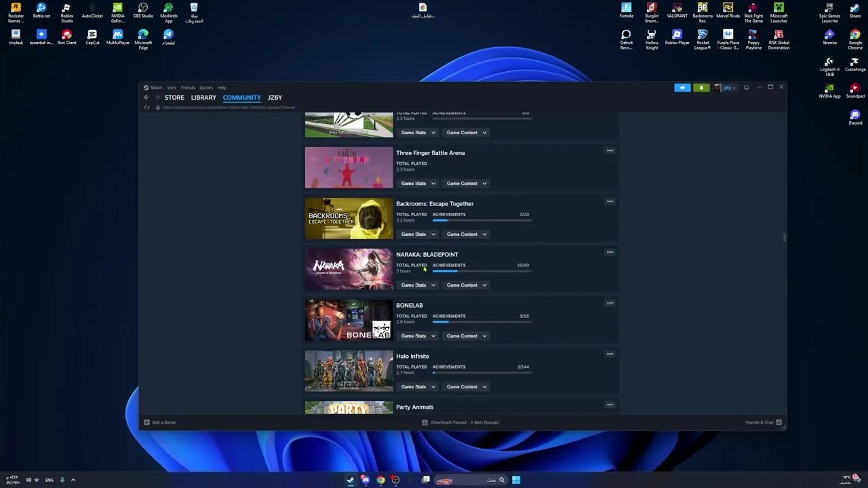Screen dimensions: 868x488
Task: Open the View menu in Steam
Action: tap(172, 87)
